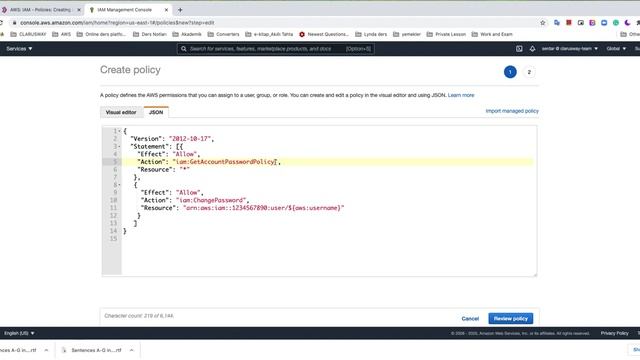Select the JSON tab
This screenshot has width=640, height=360.
[156, 112]
